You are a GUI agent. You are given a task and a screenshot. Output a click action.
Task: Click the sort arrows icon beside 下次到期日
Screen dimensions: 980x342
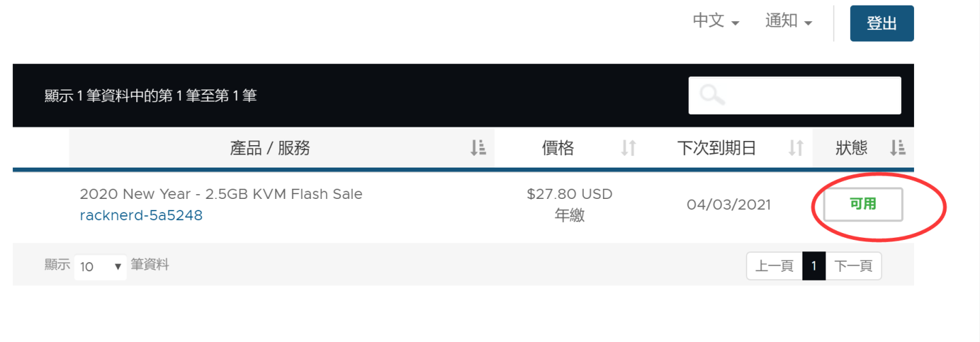pyautogui.click(x=796, y=148)
